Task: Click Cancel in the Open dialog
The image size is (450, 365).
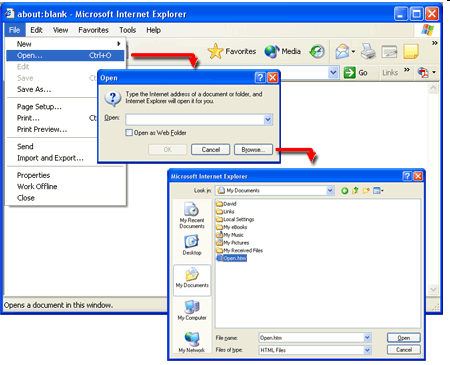Action: (x=210, y=150)
